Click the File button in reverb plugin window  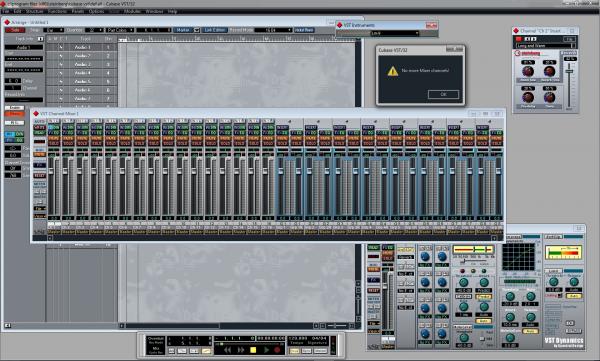[569, 39]
